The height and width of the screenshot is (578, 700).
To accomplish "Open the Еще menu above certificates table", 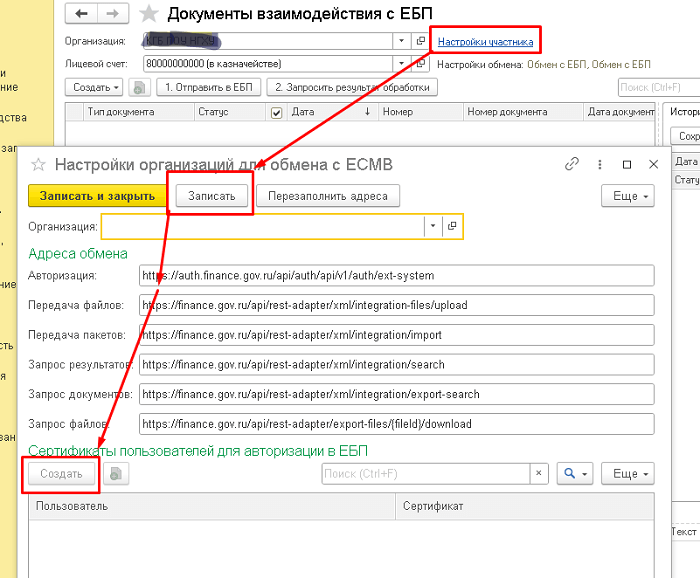I will point(632,473).
